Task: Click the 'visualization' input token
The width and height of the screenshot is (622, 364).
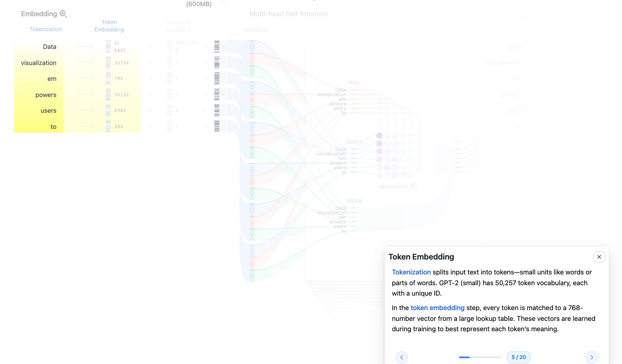Action: click(39, 63)
